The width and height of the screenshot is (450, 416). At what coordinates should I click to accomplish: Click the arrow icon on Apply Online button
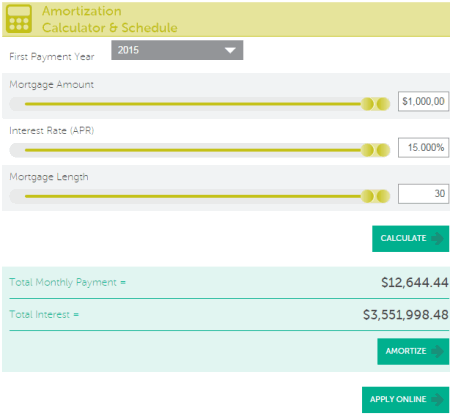(x=437, y=399)
